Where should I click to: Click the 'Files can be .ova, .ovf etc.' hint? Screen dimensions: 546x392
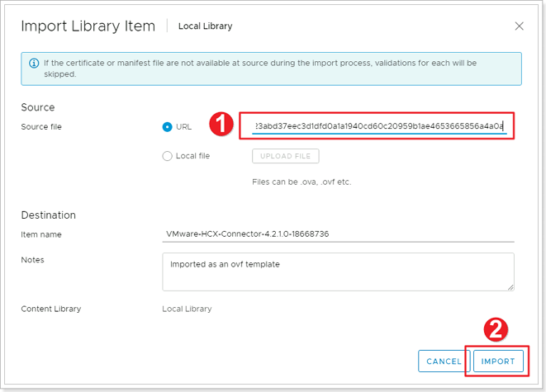(x=301, y=182)
